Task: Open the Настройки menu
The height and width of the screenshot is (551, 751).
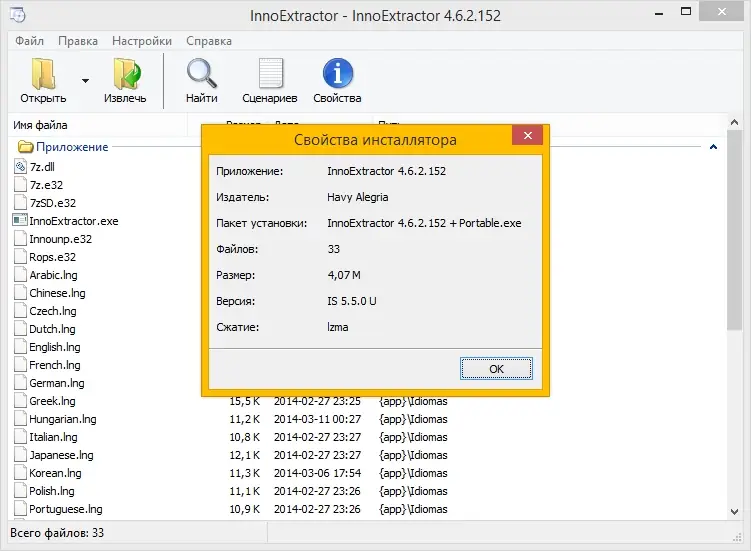Action: coord(142,41)
